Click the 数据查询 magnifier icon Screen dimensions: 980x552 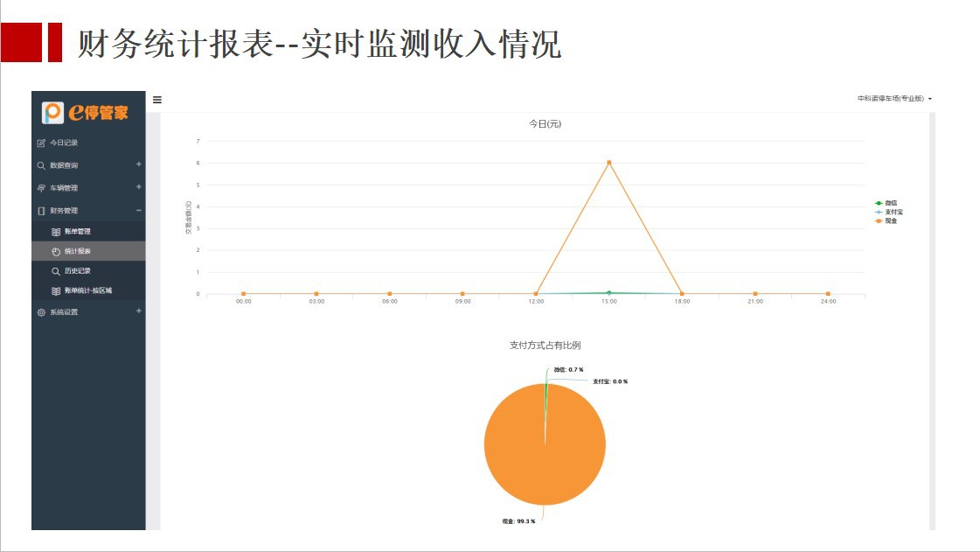[41, 165]
